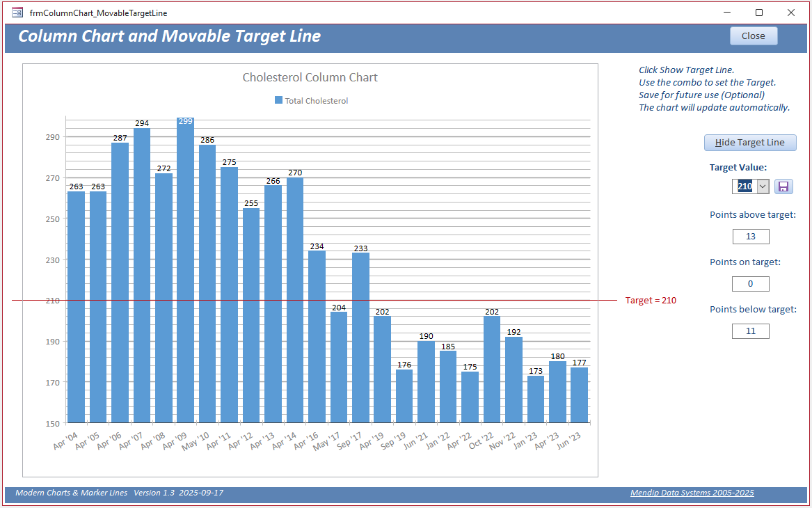Click the 'Click Show Target Line.' instruction
Viewport: 812px width, 508px height.
686,70
